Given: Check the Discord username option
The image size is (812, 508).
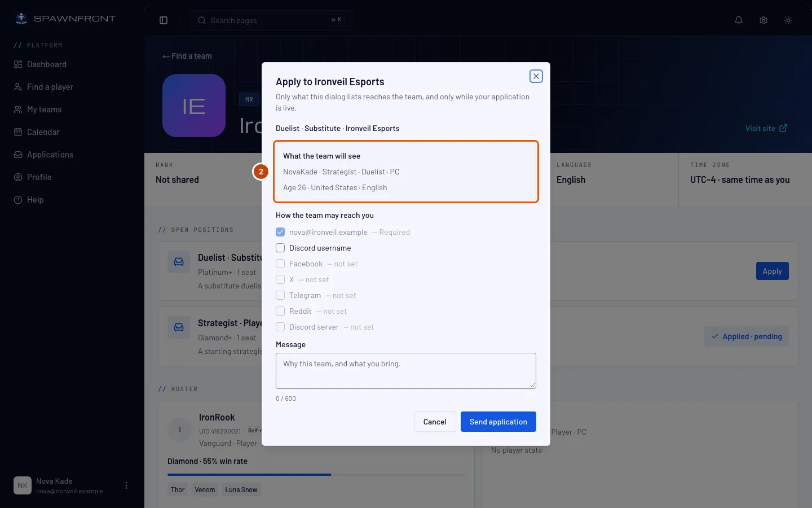Looking at the screenshot, I should (280, 248).
